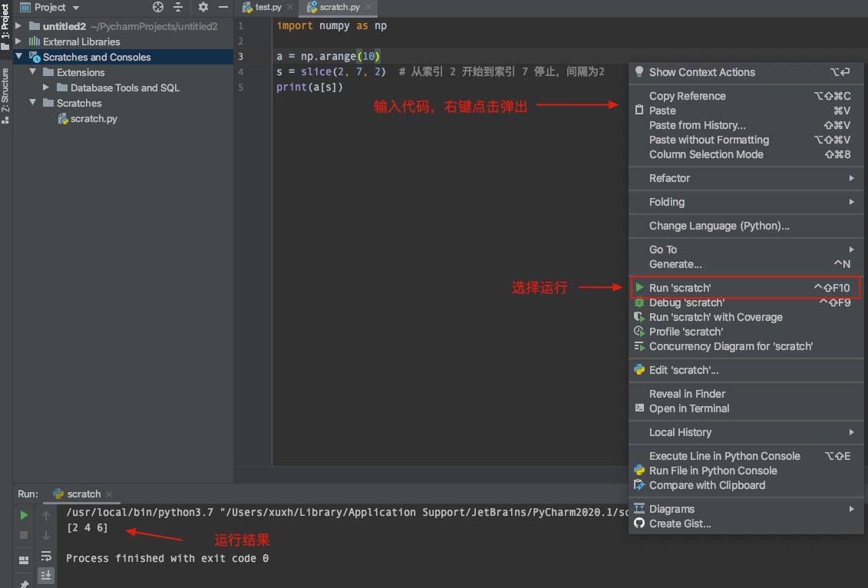Select scratch.py editor tab
The image size is (868, 588).
point(340,7)
